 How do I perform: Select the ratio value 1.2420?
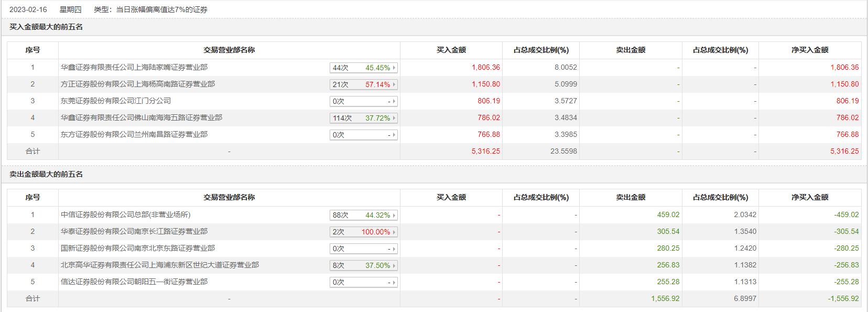pos(745,248)
